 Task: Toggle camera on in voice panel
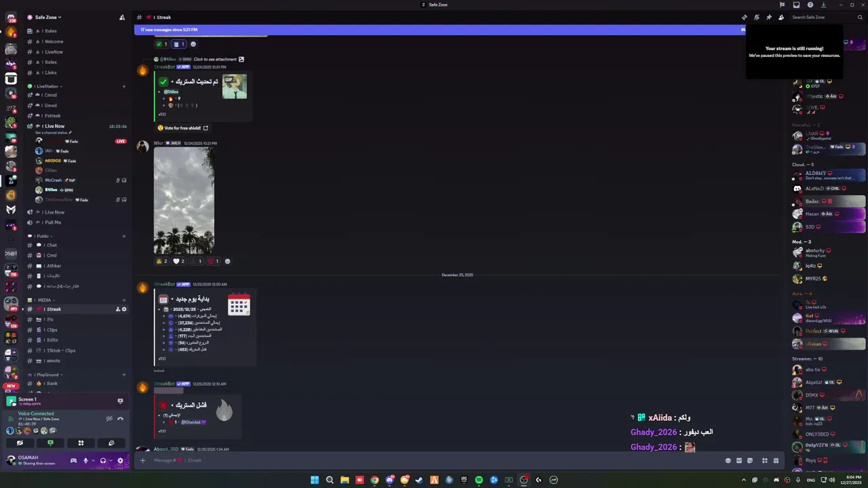tap(20, 443)
